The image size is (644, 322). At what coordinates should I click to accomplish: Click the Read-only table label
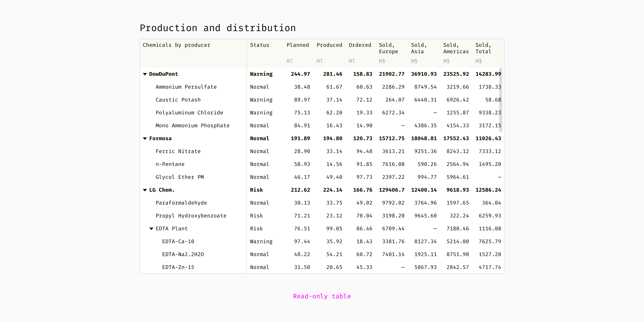point(322,296)
